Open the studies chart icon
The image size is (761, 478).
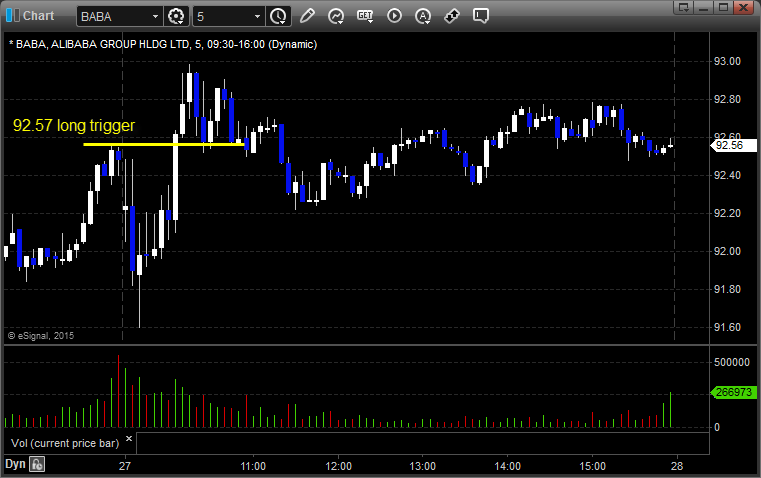point(336,16)
